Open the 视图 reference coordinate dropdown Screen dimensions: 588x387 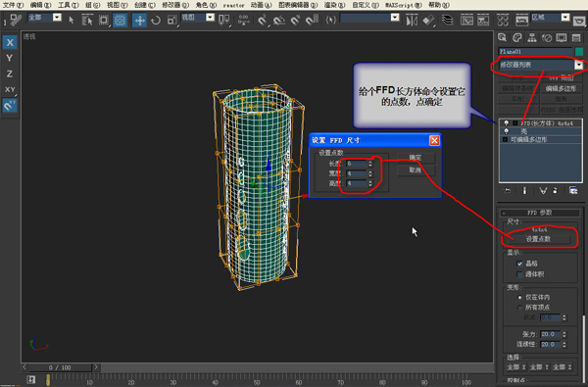point(210,18)
